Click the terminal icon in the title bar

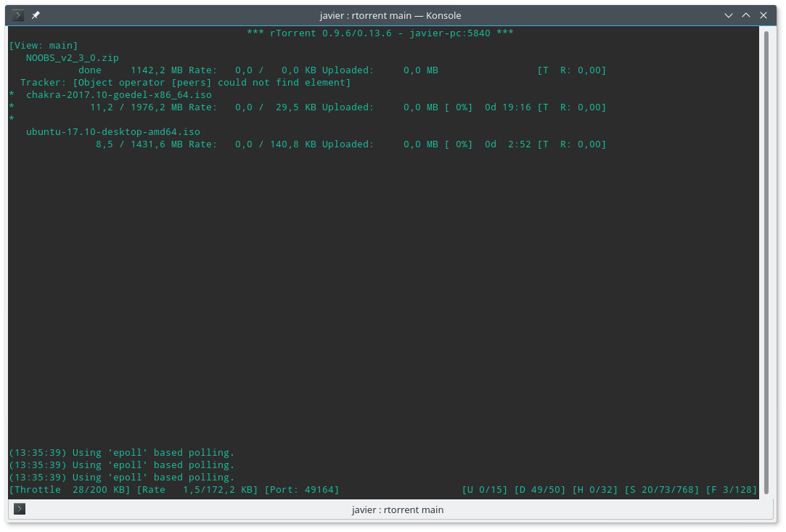(18, 15)
